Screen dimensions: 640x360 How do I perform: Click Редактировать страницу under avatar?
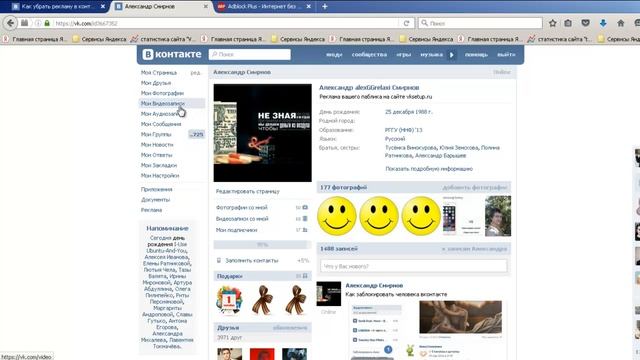pos(247,191)
